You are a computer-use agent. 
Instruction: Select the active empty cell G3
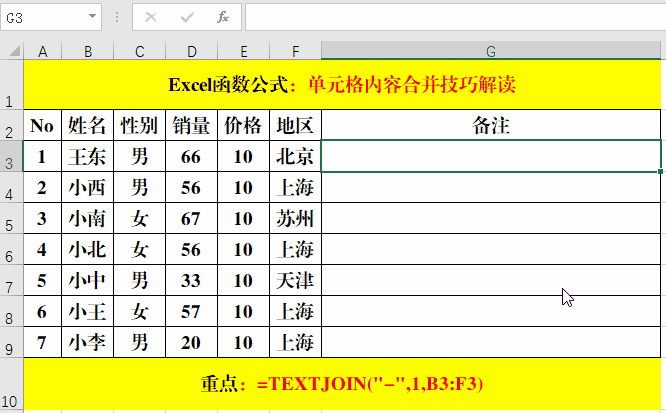[x=491, y=156]
